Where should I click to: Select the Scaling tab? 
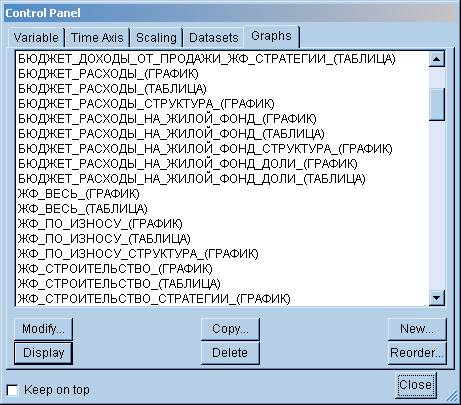pyautogui.click(x=156, y=37)
